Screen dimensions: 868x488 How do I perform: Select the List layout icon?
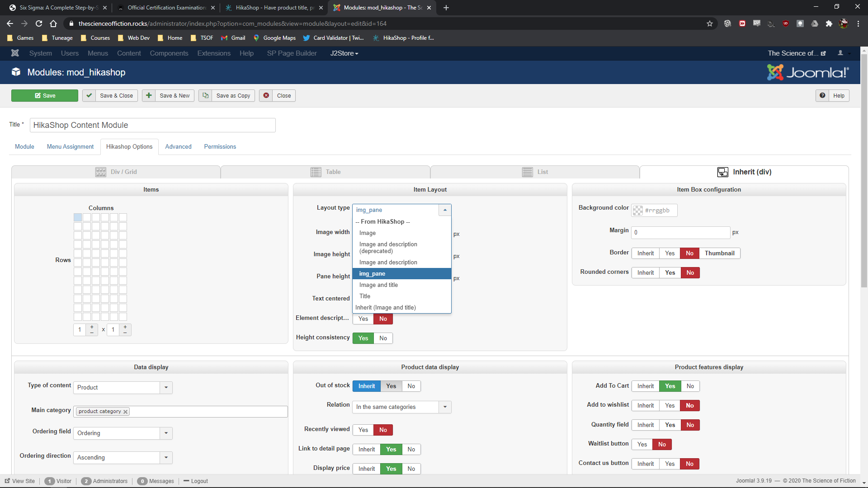pyautogui.click(x=527, y=172)
